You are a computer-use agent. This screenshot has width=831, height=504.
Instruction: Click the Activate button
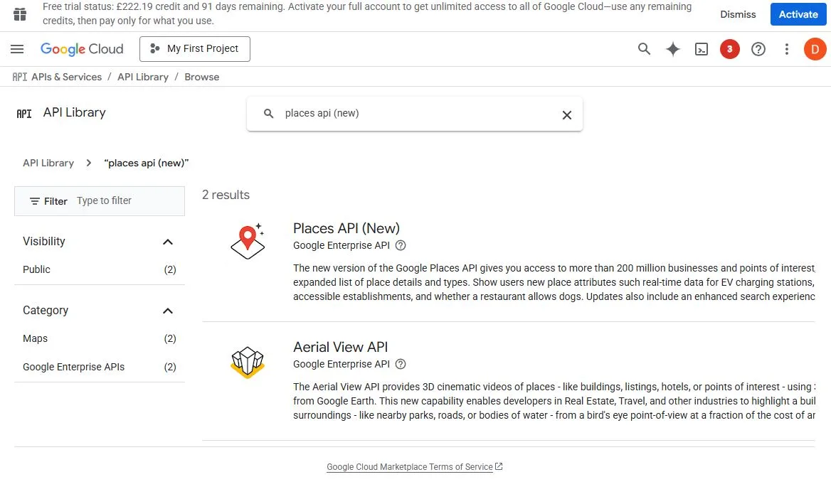798,14
